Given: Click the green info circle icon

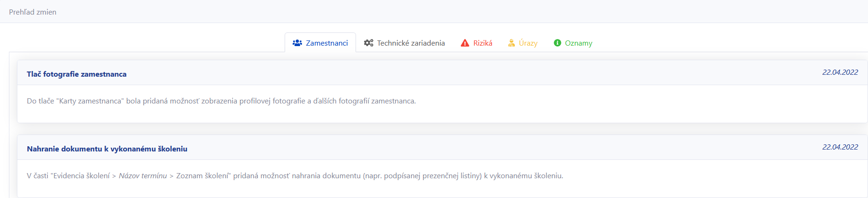Looking at the screenshot, I should 558,43.
